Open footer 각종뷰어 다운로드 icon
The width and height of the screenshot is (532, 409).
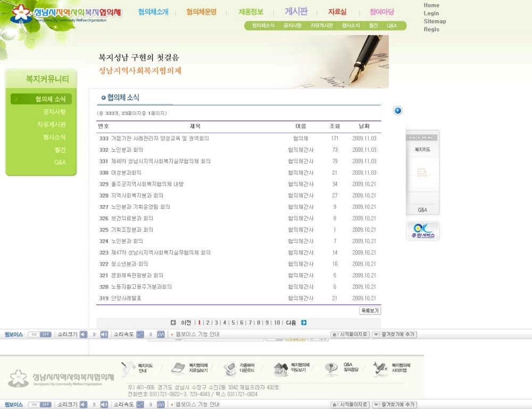tap(230, 368)
